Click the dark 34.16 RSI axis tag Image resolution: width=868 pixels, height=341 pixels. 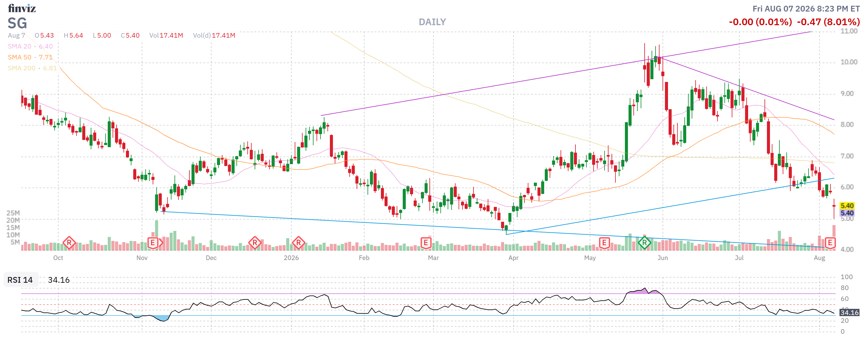point(849,313)
